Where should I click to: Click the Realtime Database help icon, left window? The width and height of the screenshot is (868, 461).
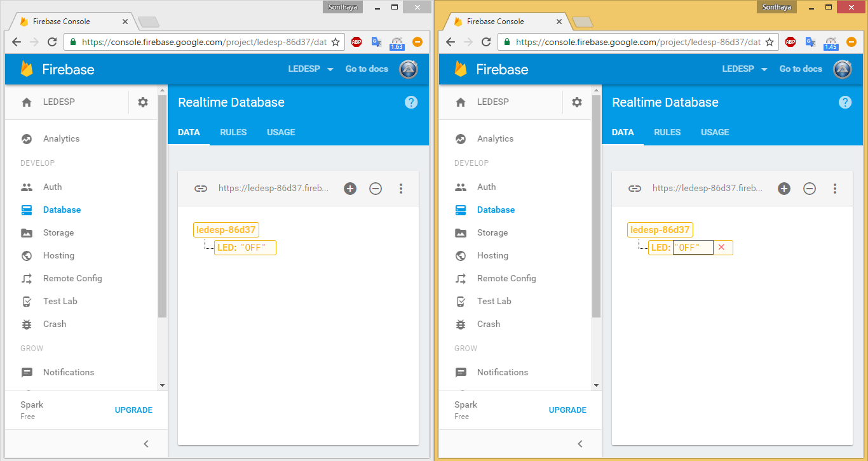pos(411,102)
